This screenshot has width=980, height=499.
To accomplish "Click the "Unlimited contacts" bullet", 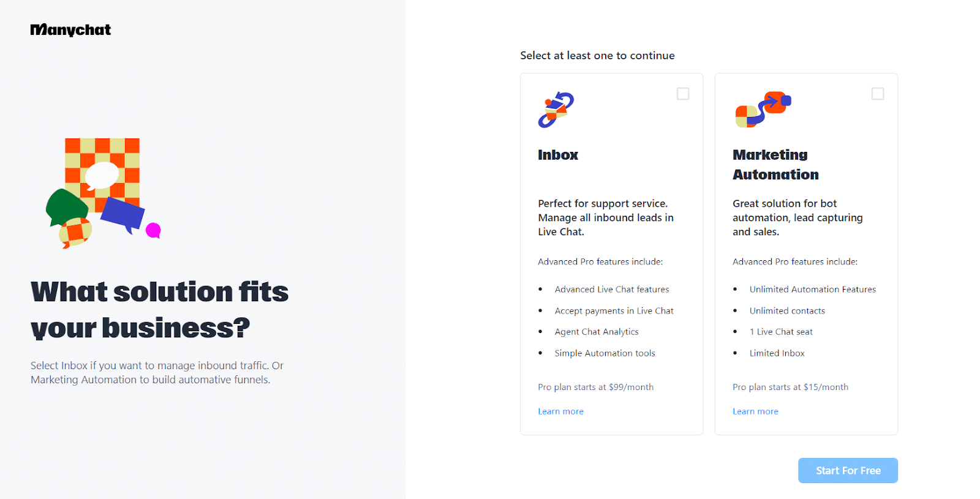I will click(x=787, y=311).
